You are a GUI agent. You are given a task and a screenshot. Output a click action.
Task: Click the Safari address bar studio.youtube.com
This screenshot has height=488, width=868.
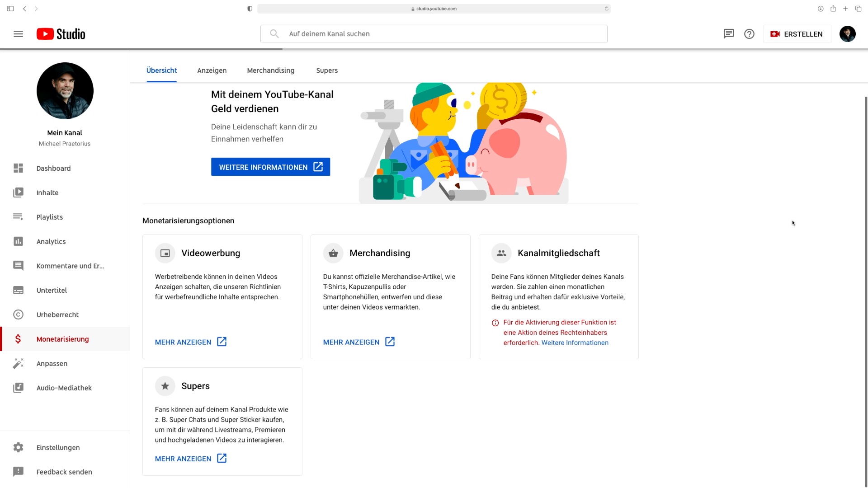[434, 9]
